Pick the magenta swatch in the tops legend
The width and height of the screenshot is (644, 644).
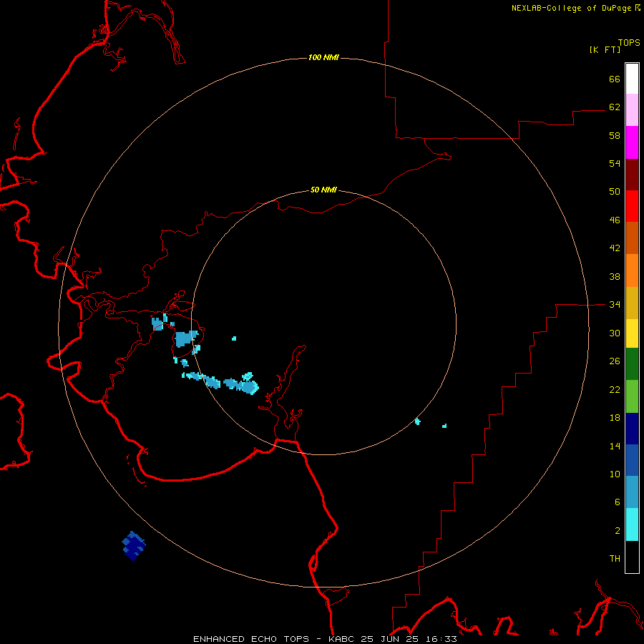pos(632,142)
